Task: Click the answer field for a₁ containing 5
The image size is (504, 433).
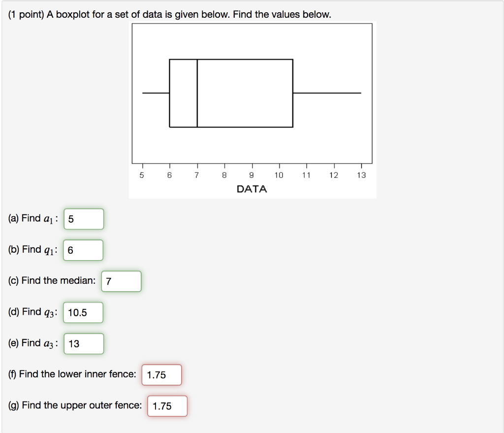Action: point(83,219)
